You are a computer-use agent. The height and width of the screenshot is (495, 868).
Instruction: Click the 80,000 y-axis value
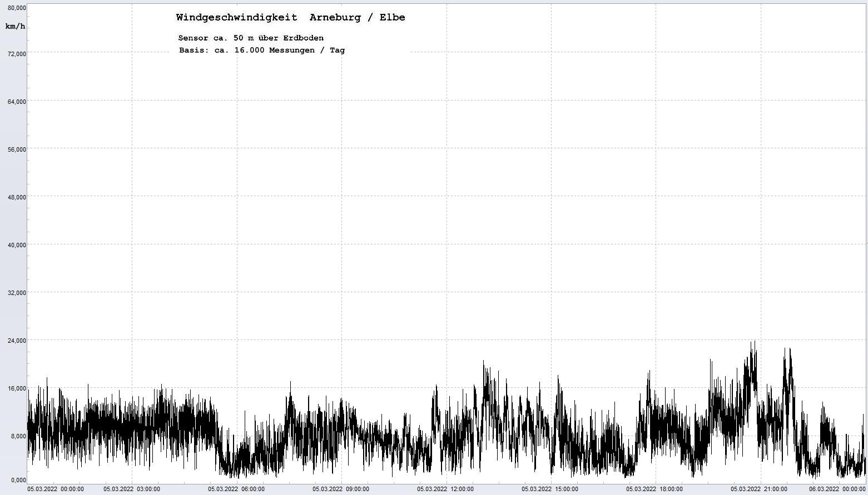tap(17, 8)
